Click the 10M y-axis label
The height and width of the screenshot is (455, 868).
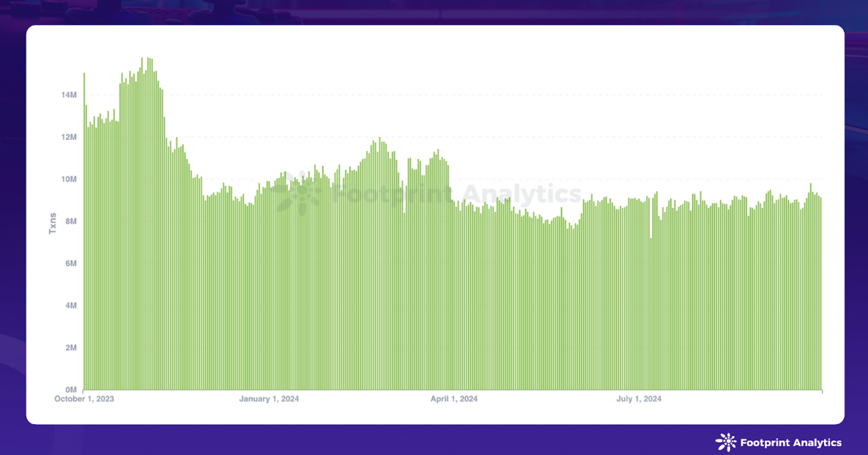click(69, 180)
